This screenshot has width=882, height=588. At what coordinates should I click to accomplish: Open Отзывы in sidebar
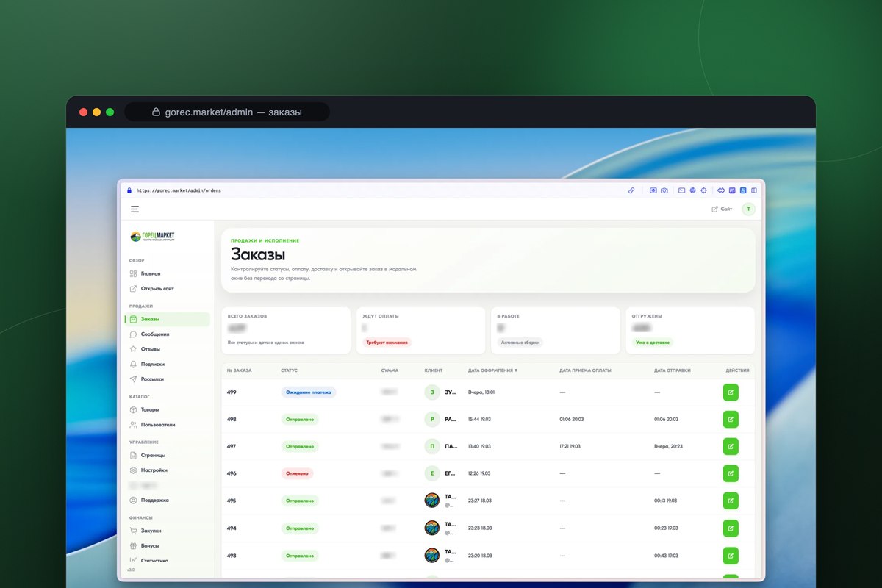[x=145, y=349]
